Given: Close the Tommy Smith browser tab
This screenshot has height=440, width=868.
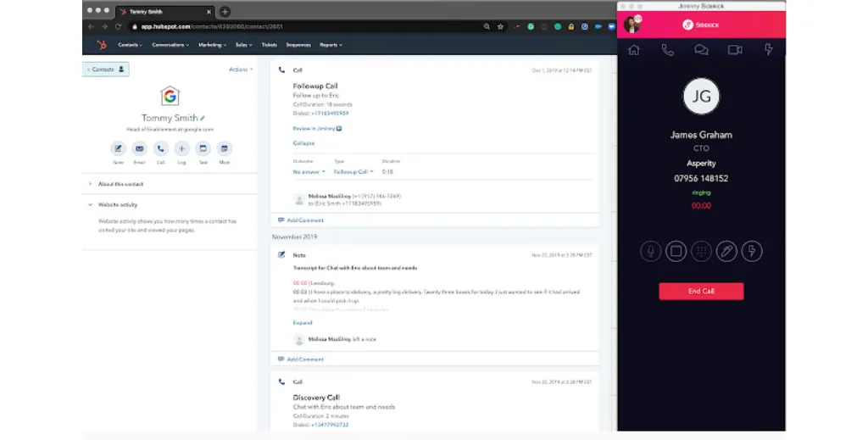Looking at the screenshot, I should (x=209, y=12).
